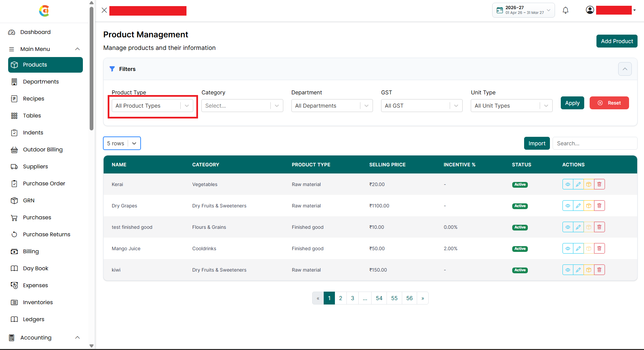Viewport: 644px width, 350px height.
Task: Apply the selected filters
Action: point(572,103)
